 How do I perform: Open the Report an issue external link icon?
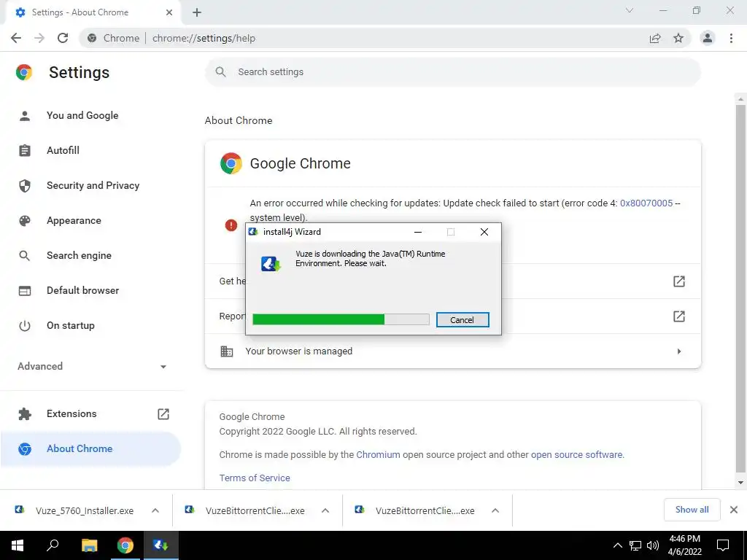pyautogui.click(x=679, y=316)
